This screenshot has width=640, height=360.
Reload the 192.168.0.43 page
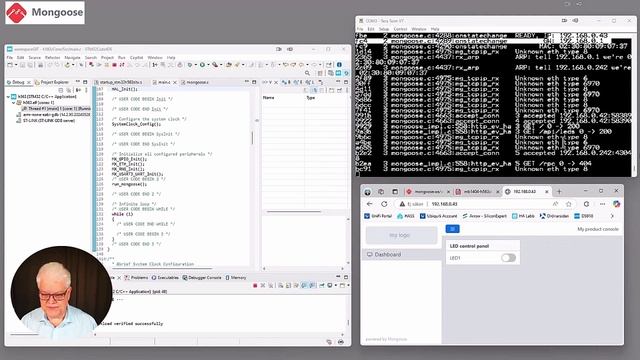tap(384, 204)
